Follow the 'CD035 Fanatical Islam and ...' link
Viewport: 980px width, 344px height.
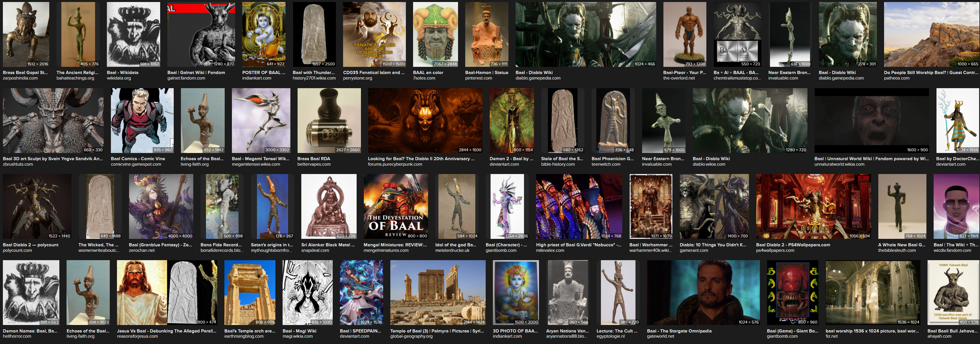(374, 73)
